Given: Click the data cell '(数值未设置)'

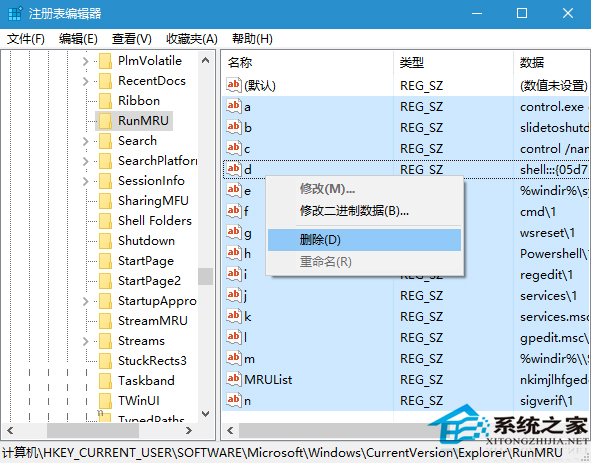Looking at the screenshot, I should coord(553,86).
